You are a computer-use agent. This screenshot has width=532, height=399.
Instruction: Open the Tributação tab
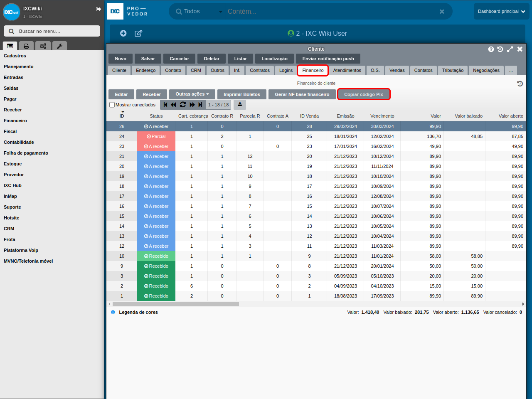click(453, 70)
